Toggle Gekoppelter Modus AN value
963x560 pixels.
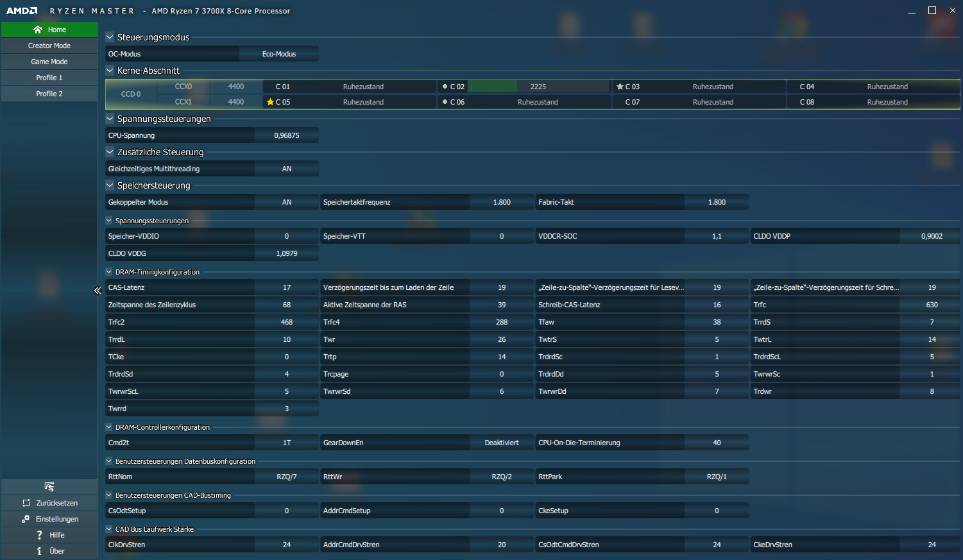click(x=287, y=202)
